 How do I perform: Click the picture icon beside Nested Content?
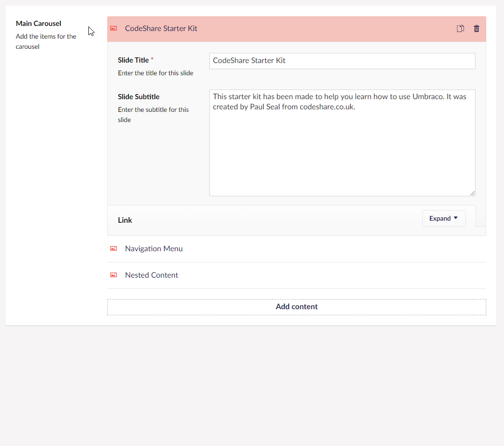tap(113, 275)
